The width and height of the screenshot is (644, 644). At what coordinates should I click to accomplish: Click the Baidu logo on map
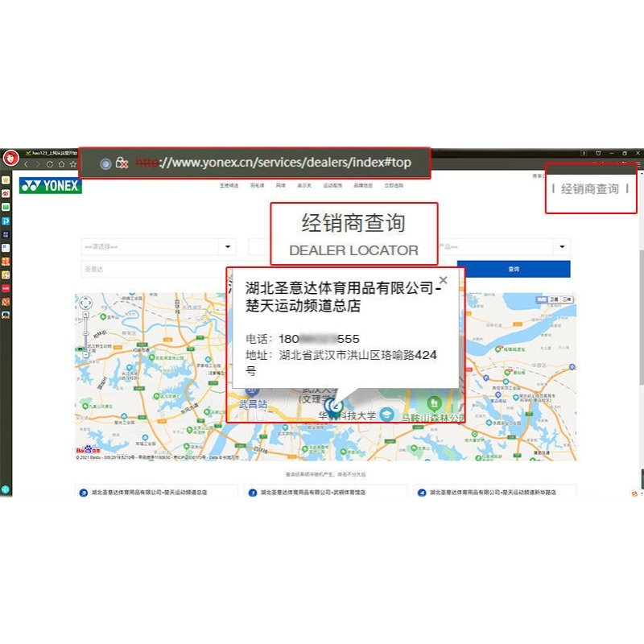tap(89, 450)
